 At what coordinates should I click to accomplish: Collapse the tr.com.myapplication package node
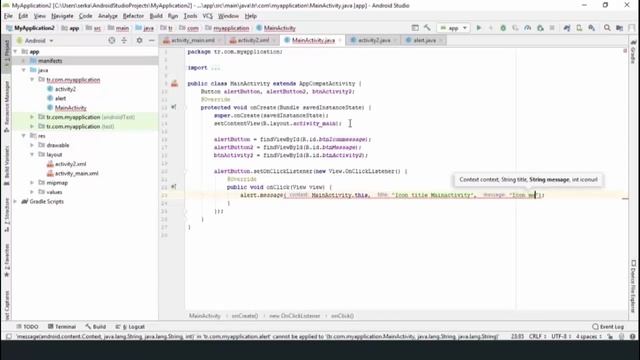(32, 80)
